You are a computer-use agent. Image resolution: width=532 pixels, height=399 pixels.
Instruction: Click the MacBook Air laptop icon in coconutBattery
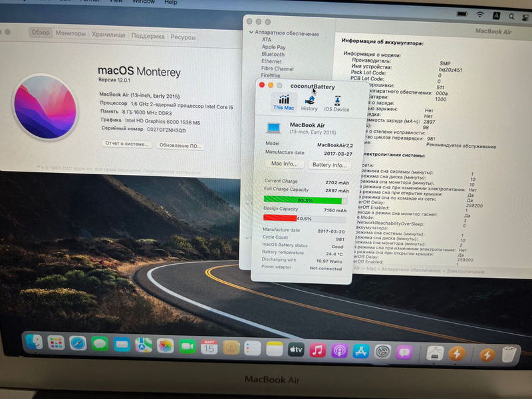click(x=273, y=128)
